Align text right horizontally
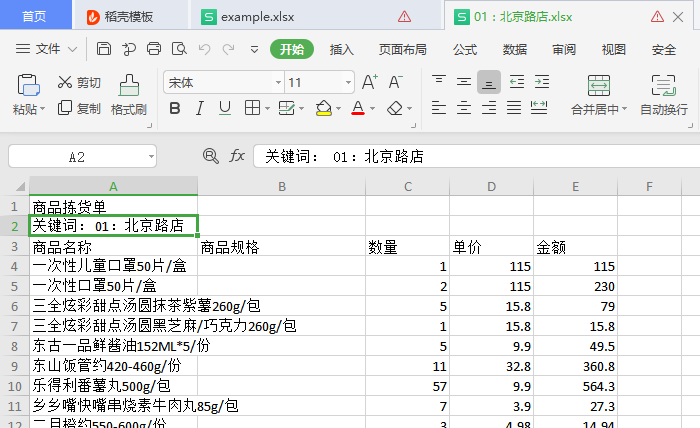The width and height of the screenshot is (700, 428). pyautogui.click(x=489, y=108)
